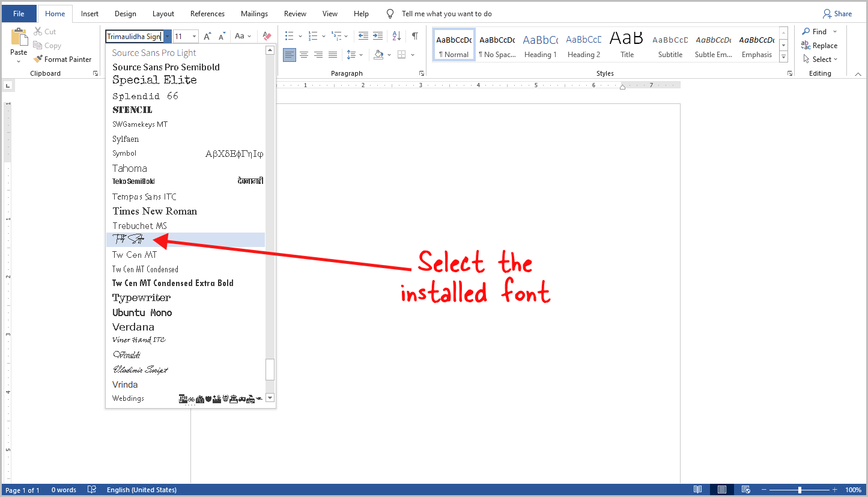Switch to Read Mode via status bar icon
The height and width of the screenshot is (497, 868).
point(698,489)
